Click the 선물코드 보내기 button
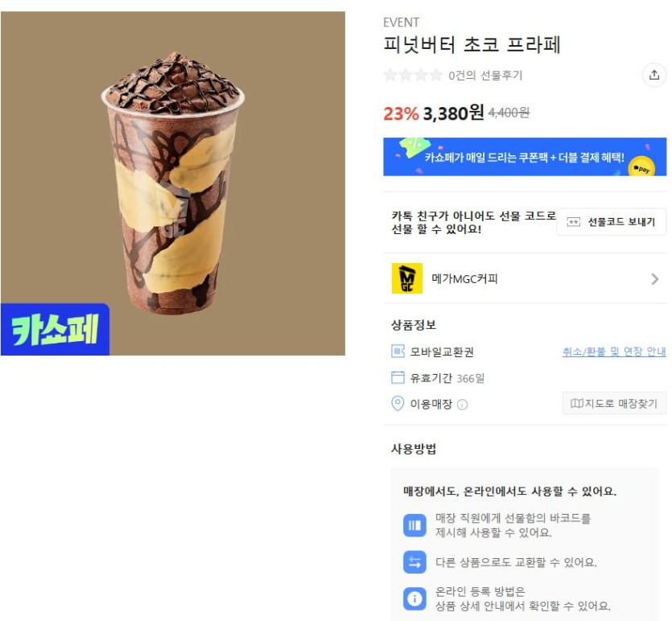This screenshot has height=621, width=672. tap(611, 222)
